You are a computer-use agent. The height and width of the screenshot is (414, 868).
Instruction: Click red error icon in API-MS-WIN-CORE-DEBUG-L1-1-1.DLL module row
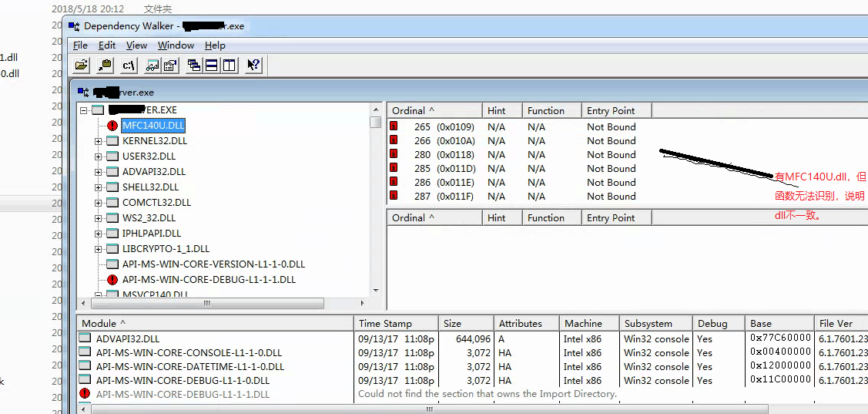click(85, 393)
